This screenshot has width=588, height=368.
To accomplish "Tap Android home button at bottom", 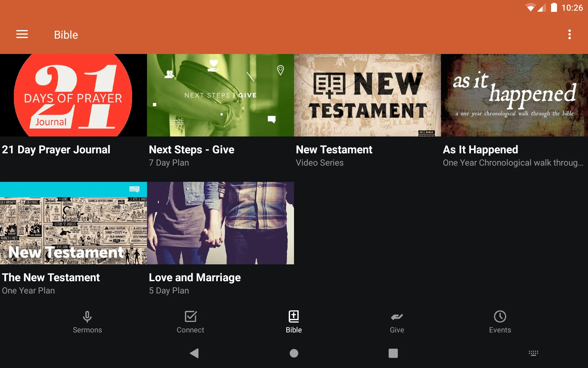I will tap(294, 352).
